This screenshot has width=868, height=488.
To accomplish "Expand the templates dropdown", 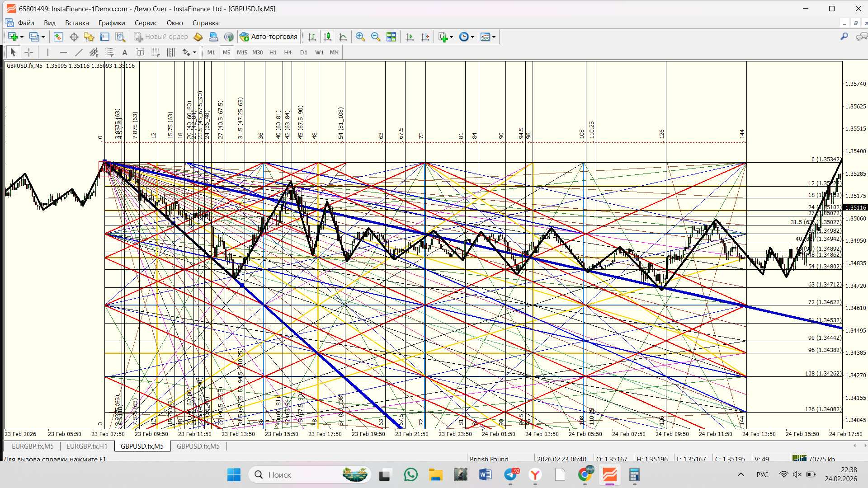I will [x=494, y=37].
